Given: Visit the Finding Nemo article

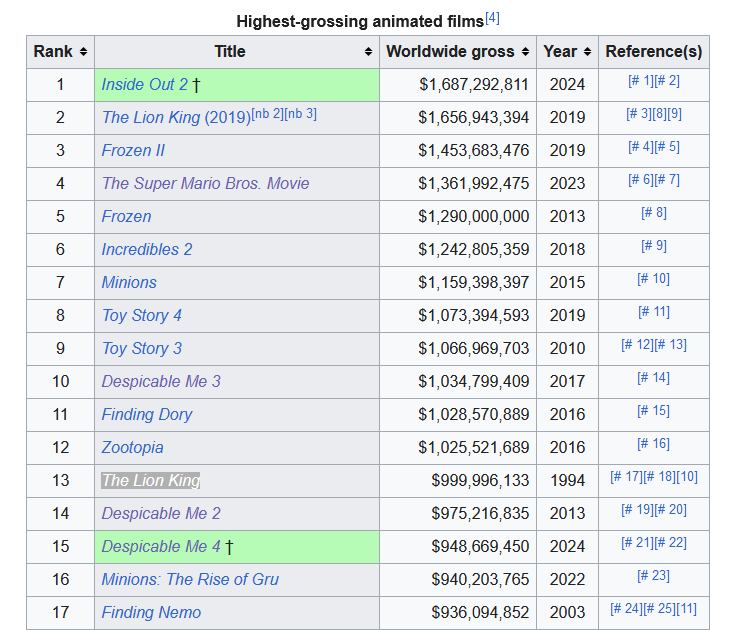Looking at the screenshot, I should tap(151, 613).
